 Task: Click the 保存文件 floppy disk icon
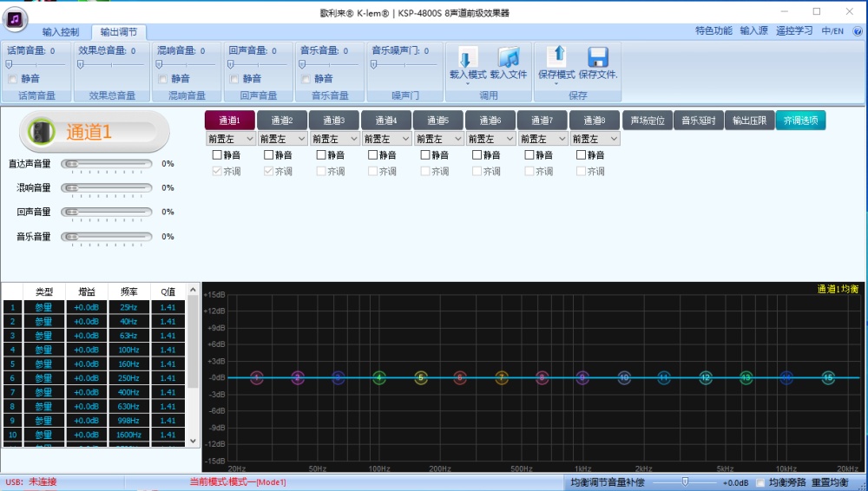[597, 57]
